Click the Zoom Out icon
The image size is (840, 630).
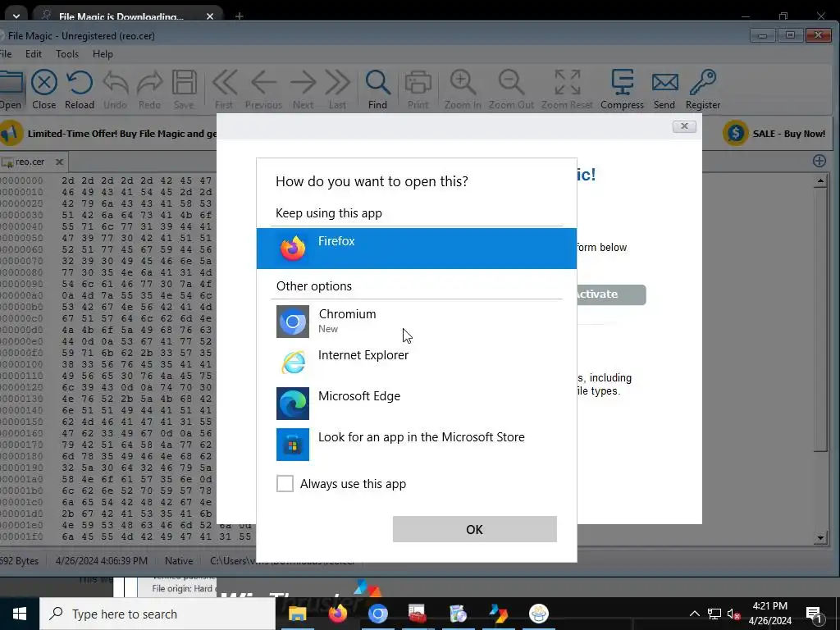pos(511,89)
